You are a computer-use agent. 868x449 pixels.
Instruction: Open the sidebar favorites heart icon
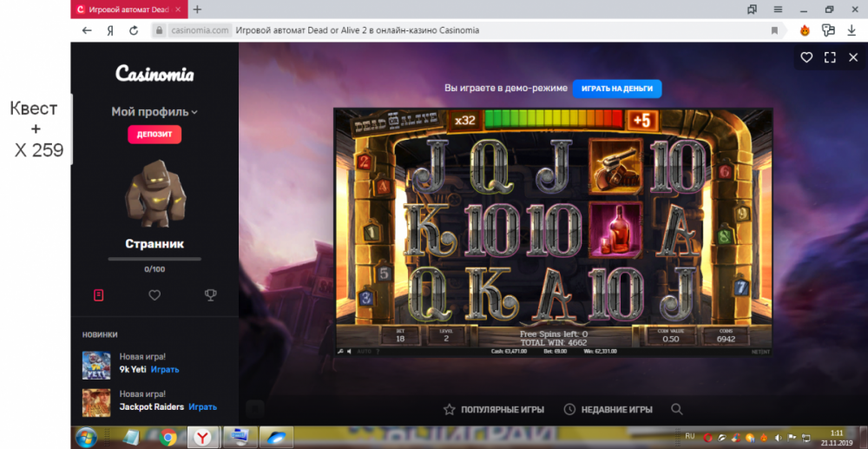pyautogui.click(x=155, y=295)
